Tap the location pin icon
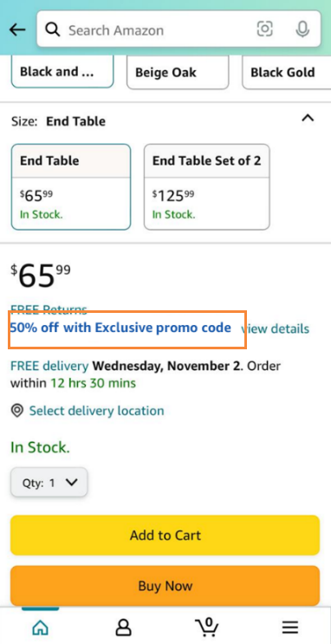 coord(16,411)
